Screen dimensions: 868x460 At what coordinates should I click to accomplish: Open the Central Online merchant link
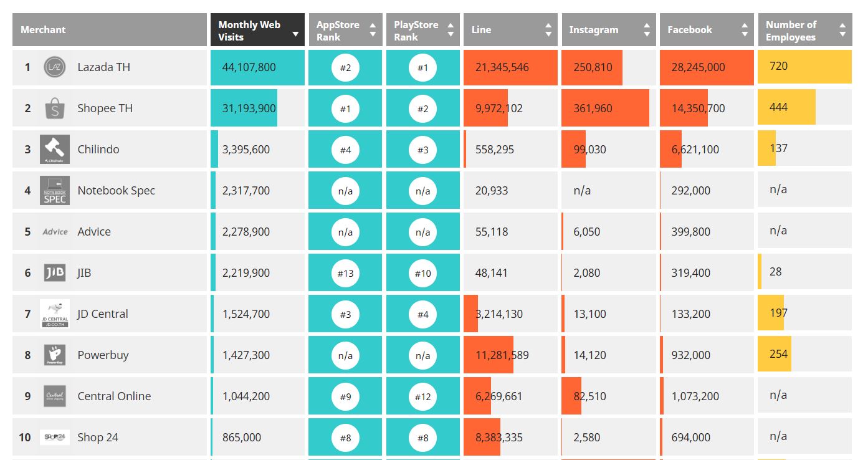(x=114, y=396)
